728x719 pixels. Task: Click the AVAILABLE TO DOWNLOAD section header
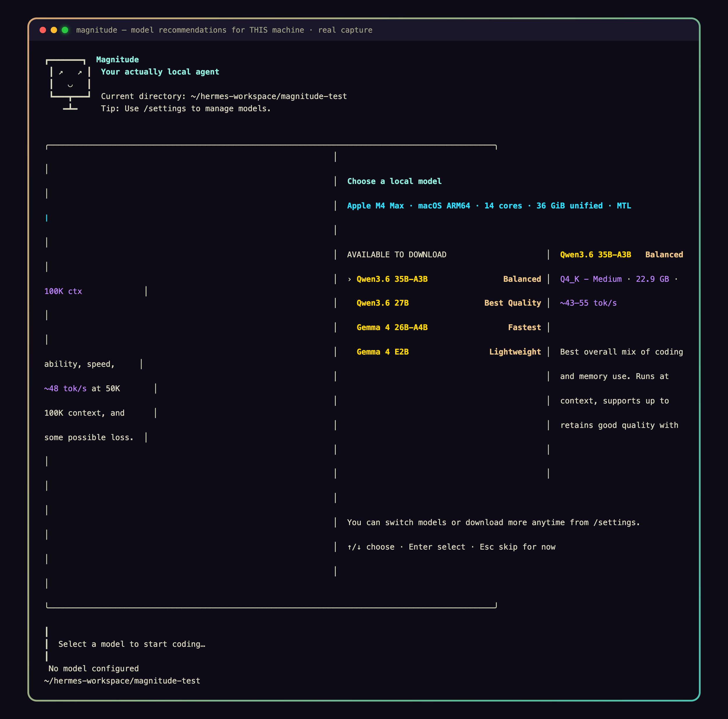coord(396,255)
